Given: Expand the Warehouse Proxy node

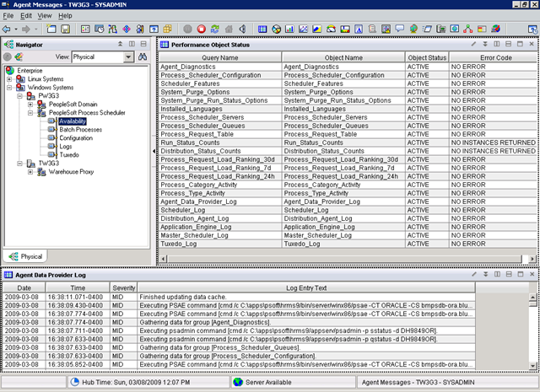Looking at the screenshot, I should click(x=30, y=172).
